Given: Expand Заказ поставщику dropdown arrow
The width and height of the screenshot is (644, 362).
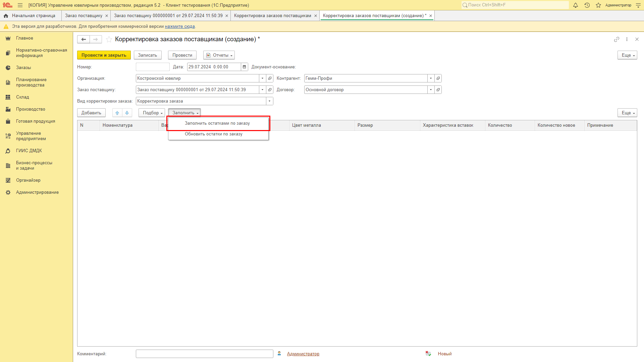Looking at the screenshot, I should click(263, 90).
